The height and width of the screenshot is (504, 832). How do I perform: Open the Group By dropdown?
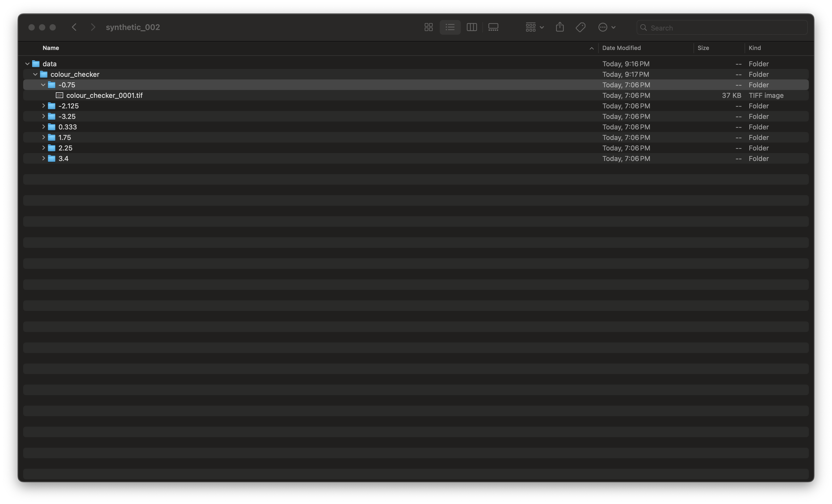534,27
